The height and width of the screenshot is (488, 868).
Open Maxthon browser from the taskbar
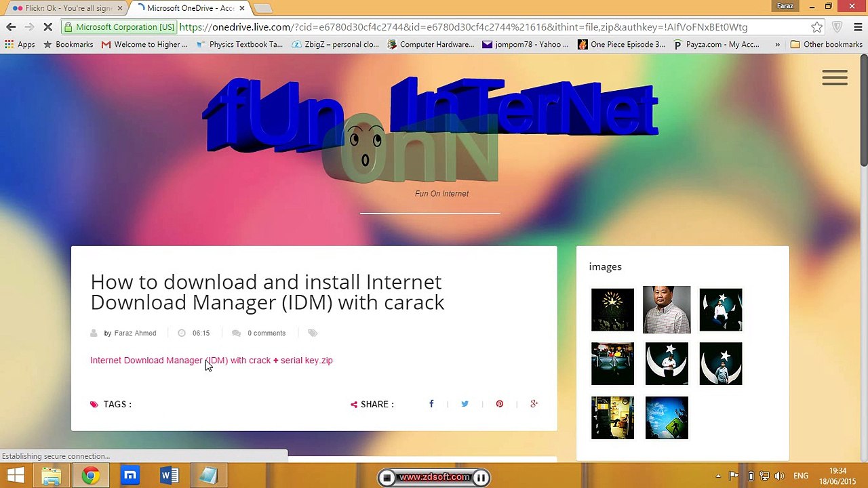point(130,476)
